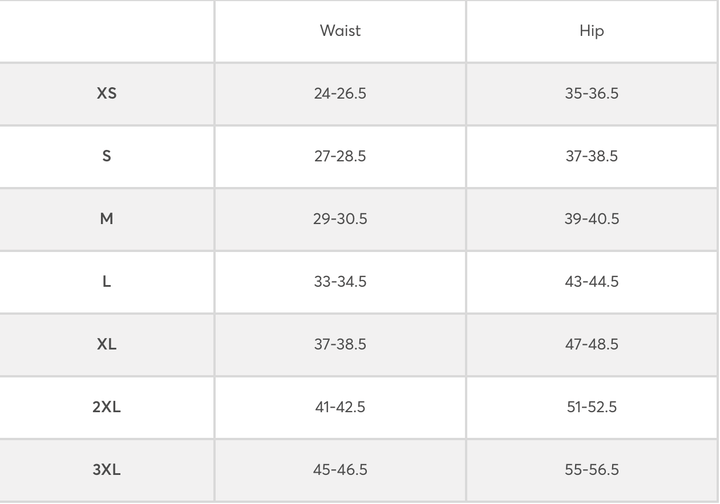Click the L waist value 33-34.5

tap(340, 282)
